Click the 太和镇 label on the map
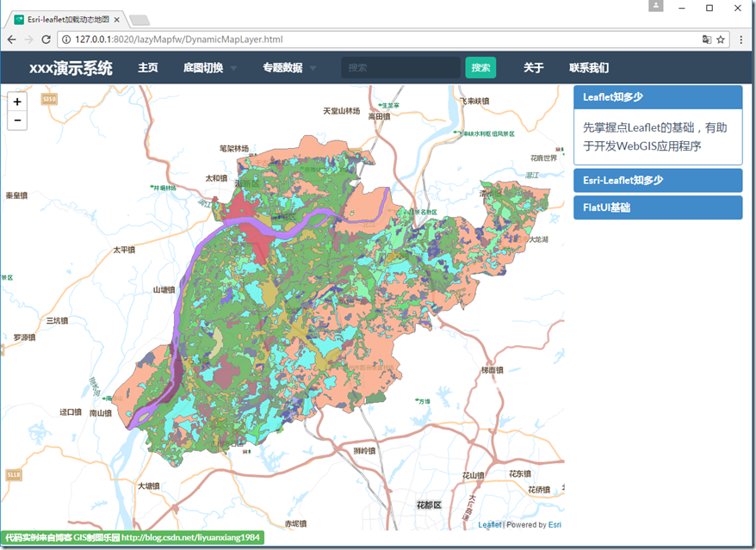The width and height of the screenshot is (756, 550). point(216,178)
